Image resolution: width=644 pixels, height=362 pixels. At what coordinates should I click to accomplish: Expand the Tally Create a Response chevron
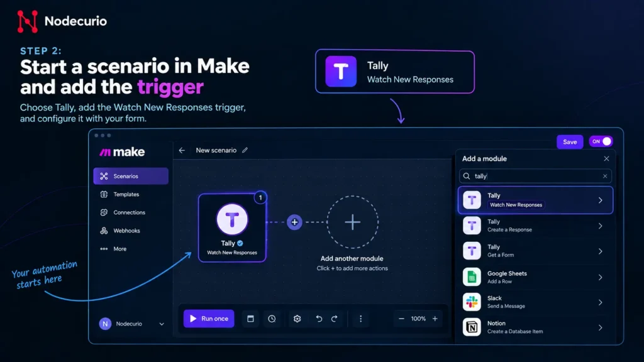[600, 226]
